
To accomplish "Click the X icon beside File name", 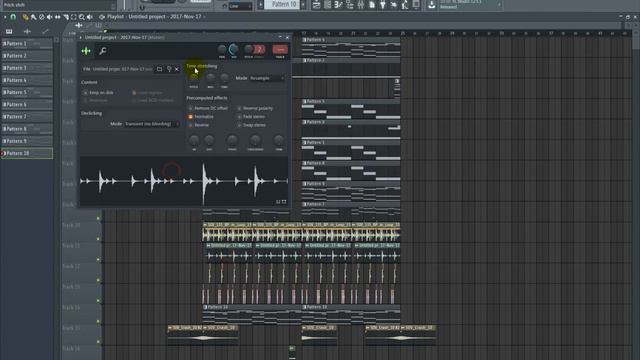I will (177, 69).
